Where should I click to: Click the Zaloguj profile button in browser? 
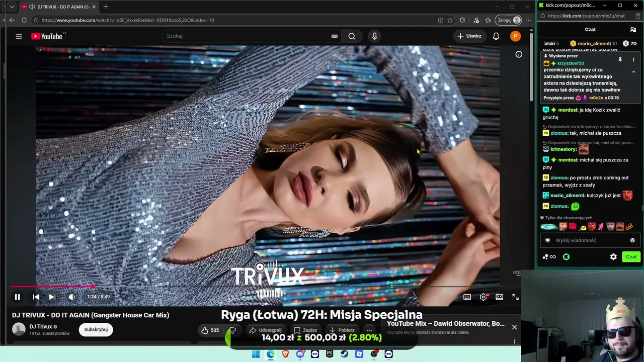click(x=509, y=20)
